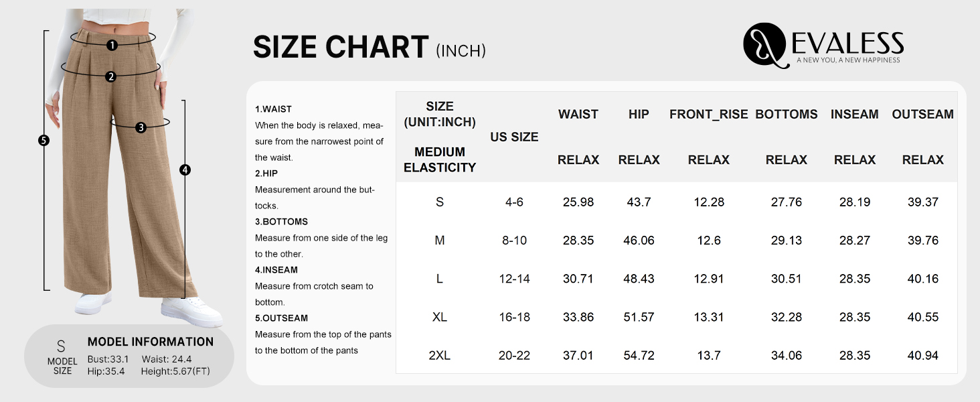Image resolution: width=980 pixels, height=402 pixels.
Task: Select the FRONT_RISE column header
Action: [x=708, y=115]
